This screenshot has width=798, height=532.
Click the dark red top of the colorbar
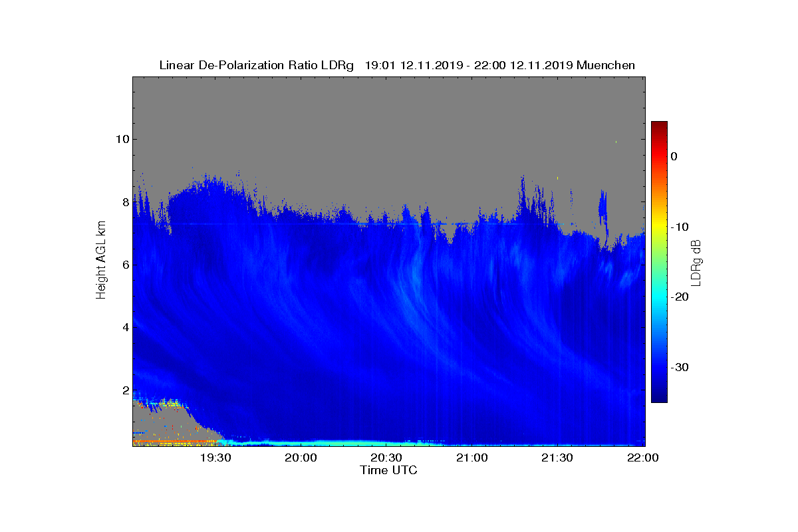(x=659, y=126)
